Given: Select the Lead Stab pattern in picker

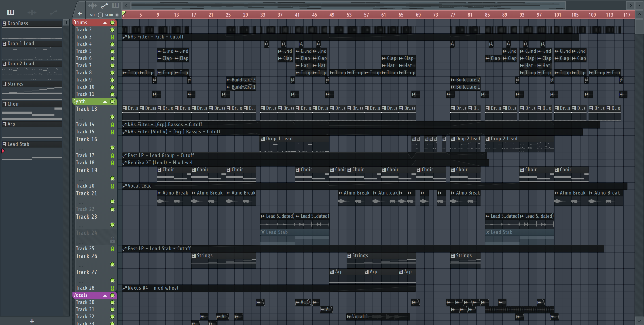Looking at the screenshot, I should 32,144.
